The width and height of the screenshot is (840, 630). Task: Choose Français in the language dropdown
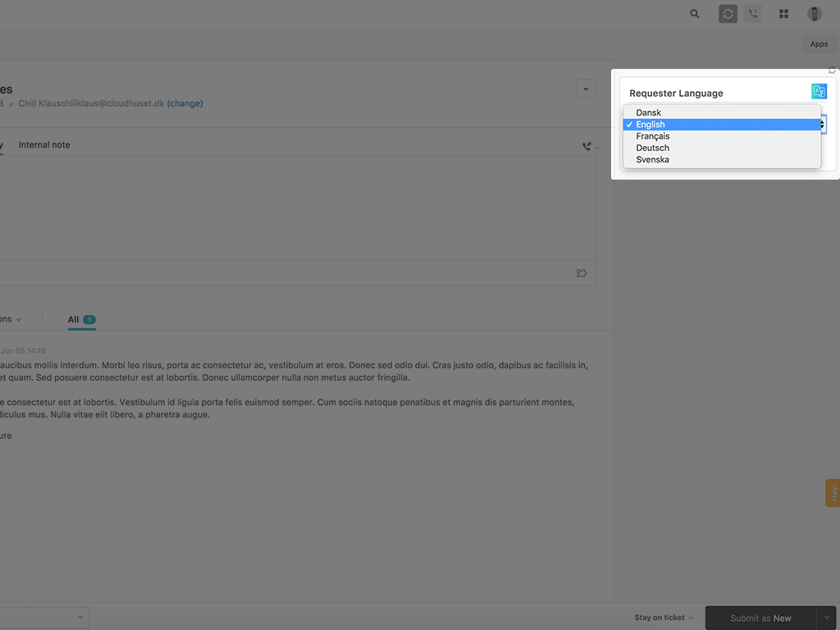(x=653, y=136)
